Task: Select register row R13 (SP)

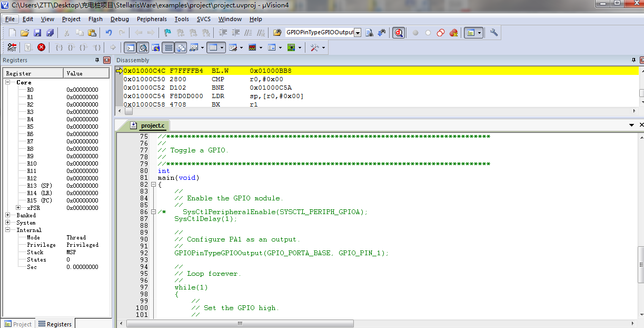Action: tap(56, 186)
